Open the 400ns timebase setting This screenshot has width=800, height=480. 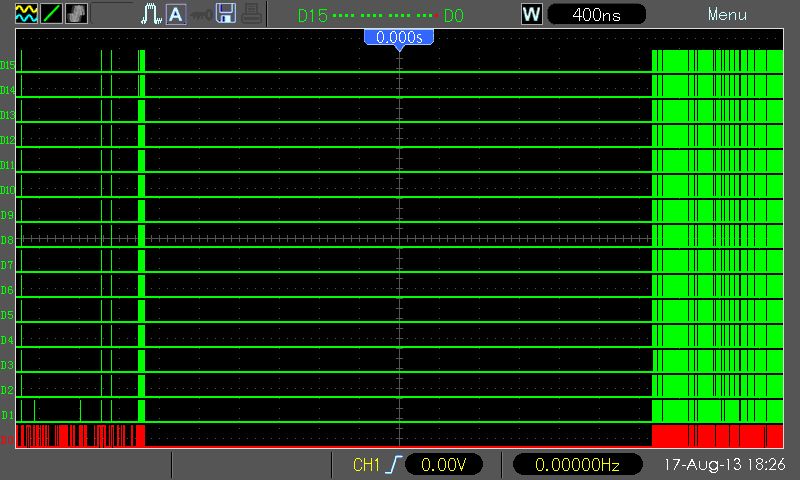(x=596, y=14)
